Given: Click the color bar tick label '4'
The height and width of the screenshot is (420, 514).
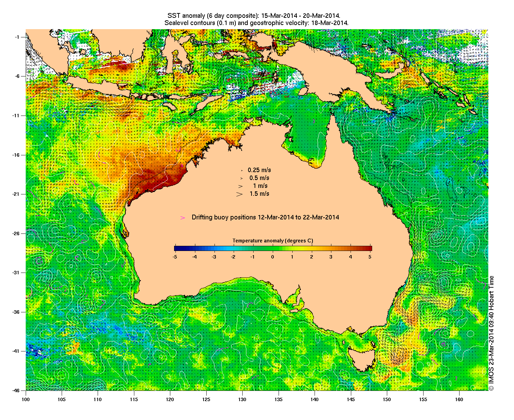Looking at the screenshot, I should (351, 256).
